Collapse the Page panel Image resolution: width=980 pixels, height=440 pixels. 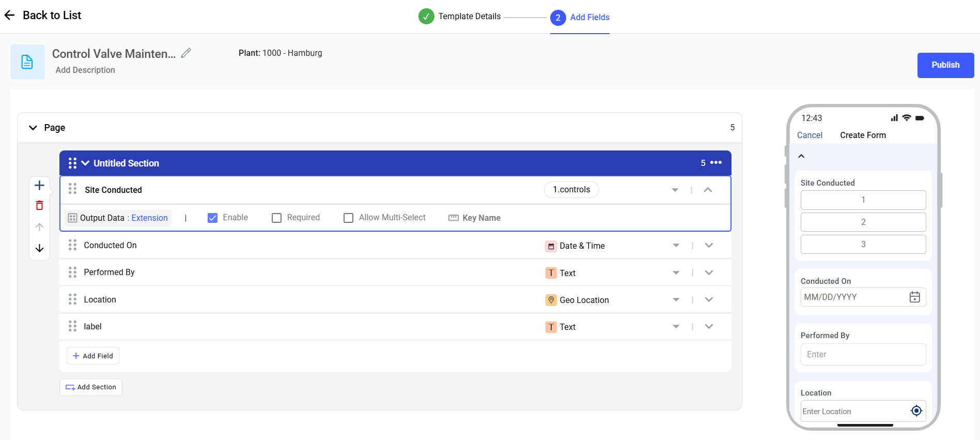[x=33, y=128]
